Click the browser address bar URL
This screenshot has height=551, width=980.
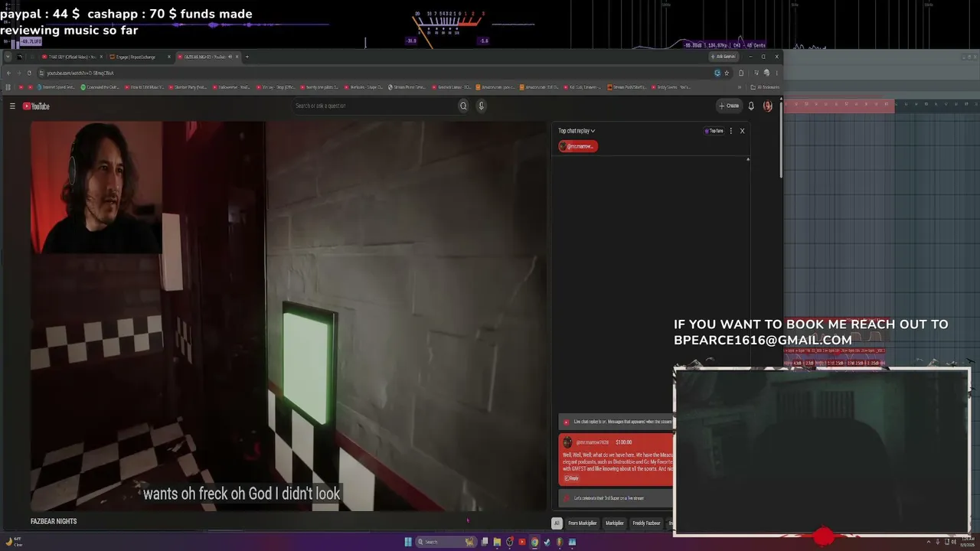(80, 73)
